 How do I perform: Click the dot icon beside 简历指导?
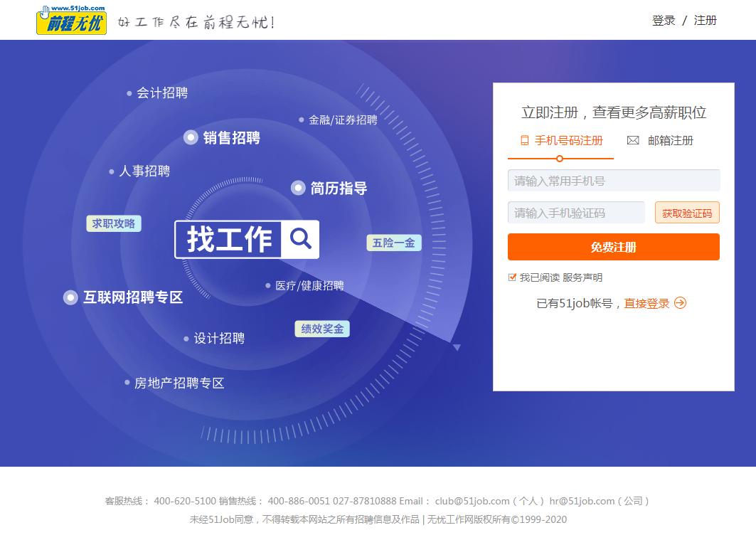coord(298,188)
